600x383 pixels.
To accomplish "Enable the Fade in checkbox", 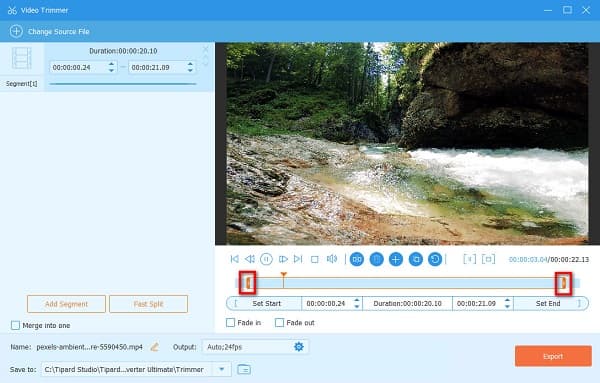I will click(x=230, y=323).
